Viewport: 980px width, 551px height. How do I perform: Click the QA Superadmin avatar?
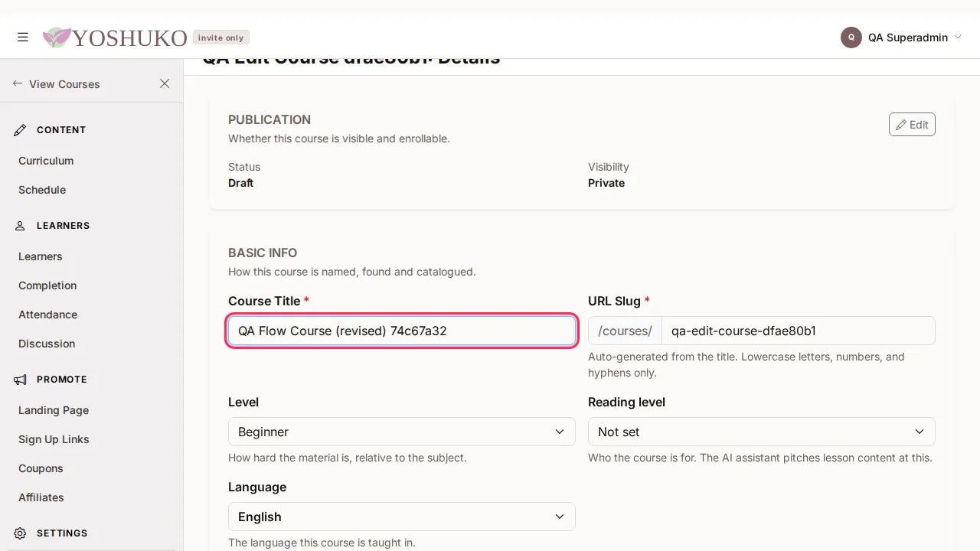coord(851,37)
